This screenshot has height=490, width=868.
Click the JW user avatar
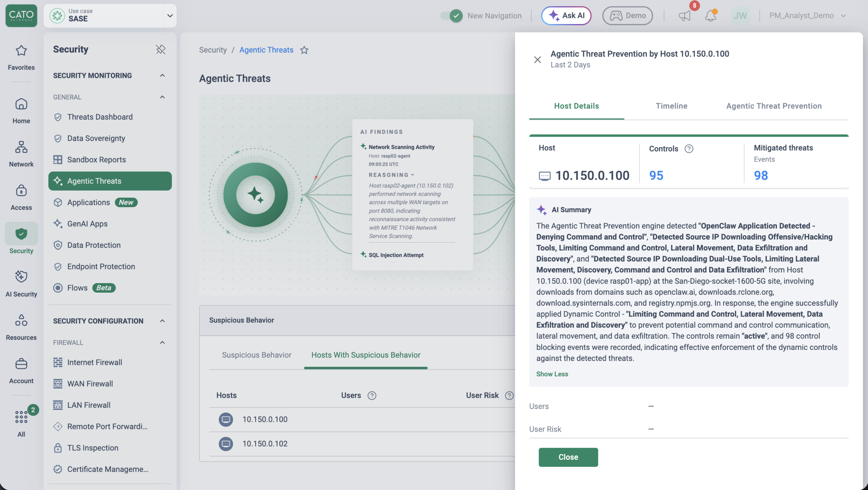pos(740,16)
